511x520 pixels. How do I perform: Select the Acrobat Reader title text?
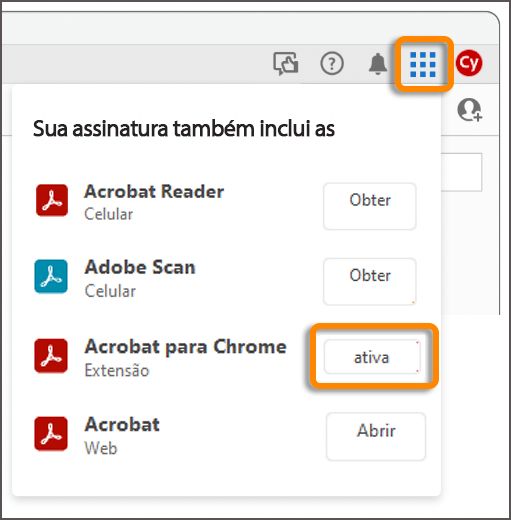click(154, 192)
